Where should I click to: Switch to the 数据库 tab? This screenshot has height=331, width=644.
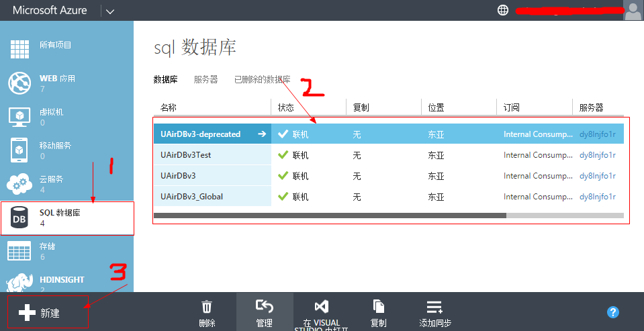(165, 80)
